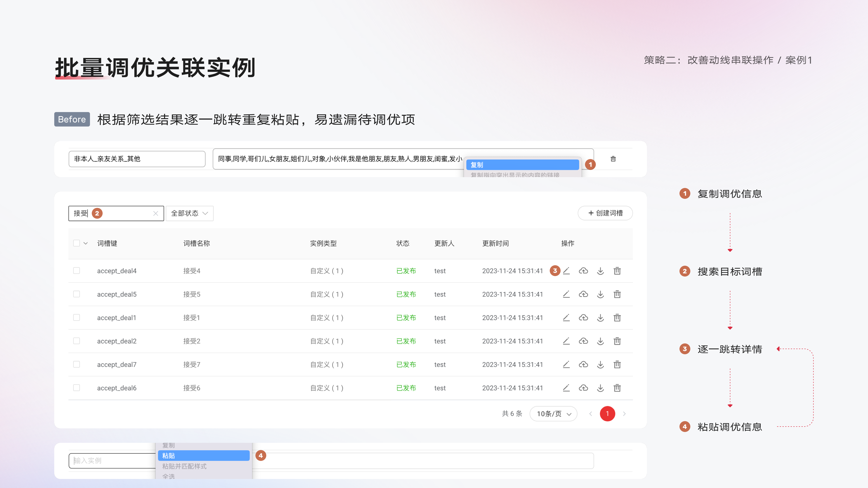Check the accept_deal5 row checkbox
This screenshot has width=868, height=488.
(x=76, y=294)
